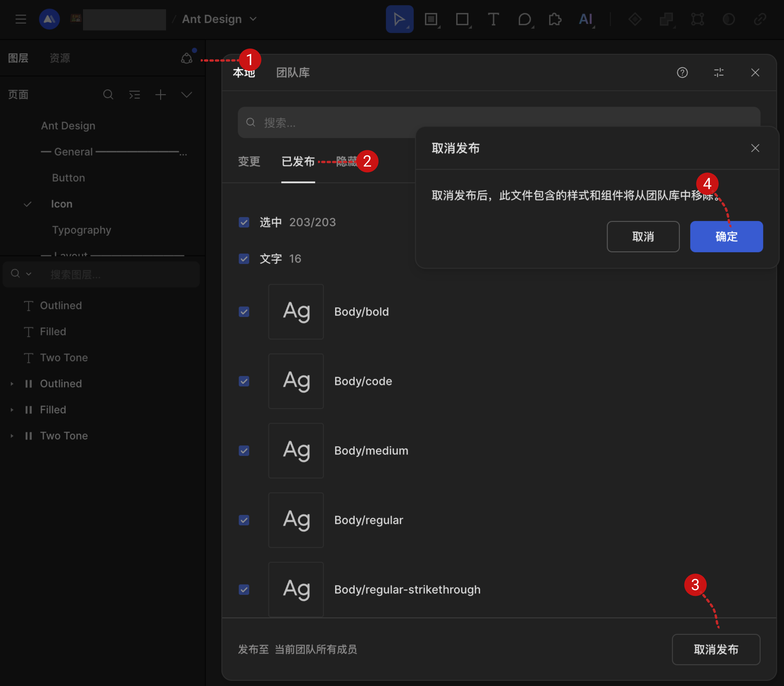
Task: Select the Text tool
Action: (493, 19)
